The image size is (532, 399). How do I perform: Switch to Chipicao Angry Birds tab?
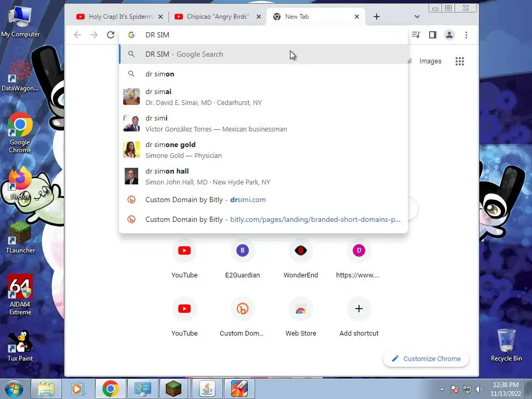217,16
